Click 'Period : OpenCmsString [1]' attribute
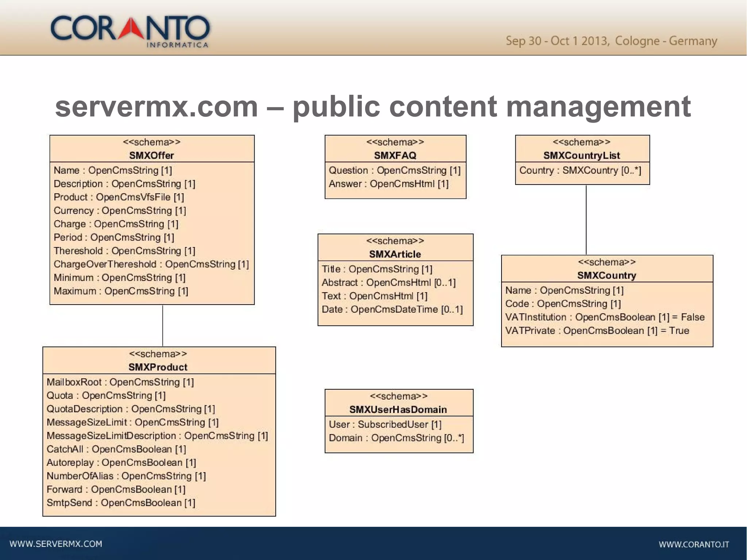The height and width of the screenshot is (560, 747). coord(114,237)
